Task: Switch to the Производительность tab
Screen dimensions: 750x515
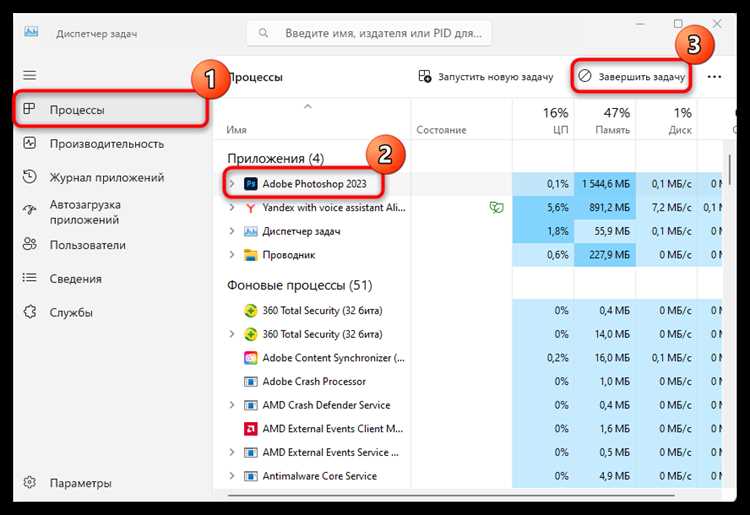Action: point(111,143)
